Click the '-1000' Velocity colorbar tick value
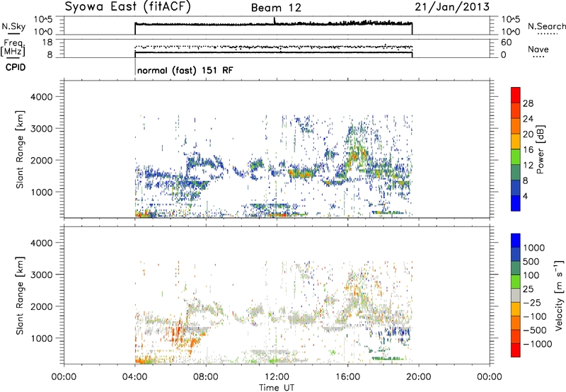The image size is (566, 392). [537, 344]
